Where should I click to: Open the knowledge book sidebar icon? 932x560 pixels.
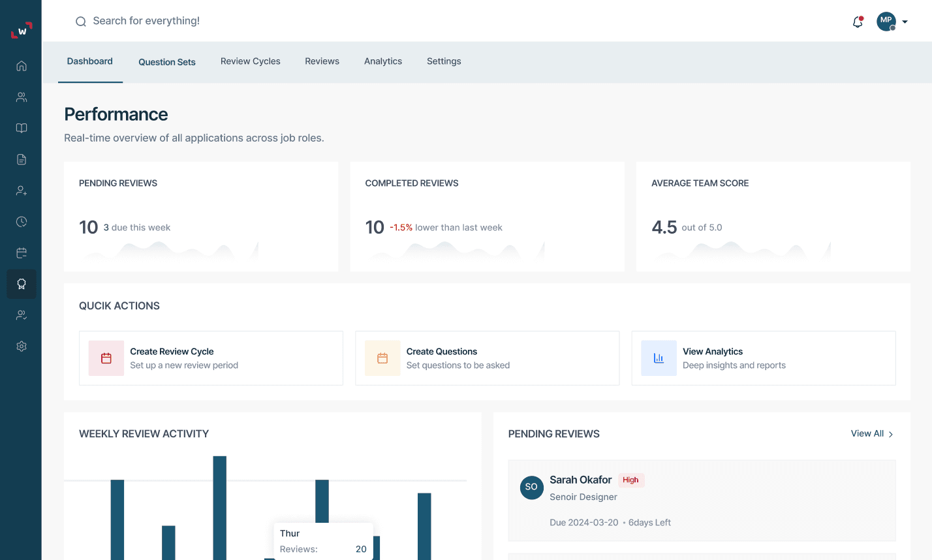tap(21, 128)
